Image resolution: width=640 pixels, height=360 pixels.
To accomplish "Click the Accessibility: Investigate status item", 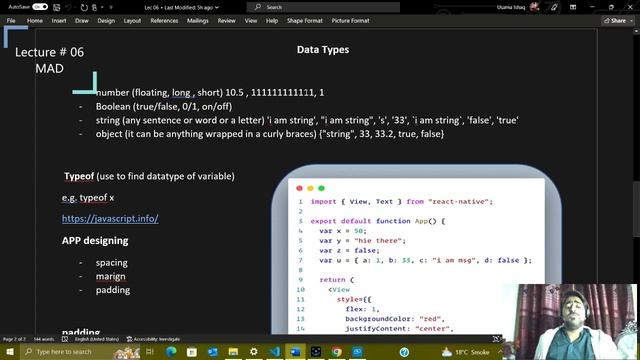I will [x=153, y=339].
